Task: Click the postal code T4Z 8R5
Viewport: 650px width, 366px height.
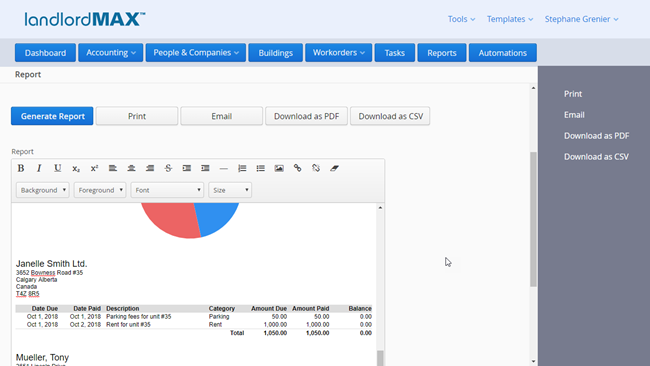Action: [x=28, y=294]
